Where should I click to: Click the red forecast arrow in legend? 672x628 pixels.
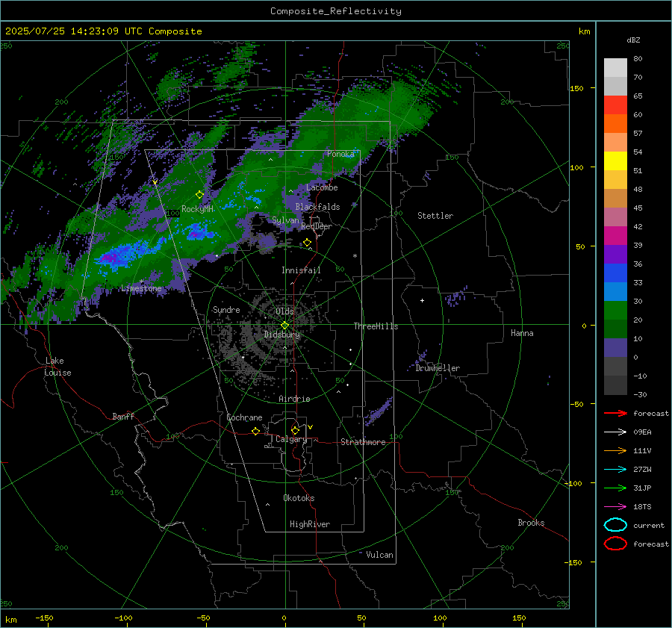(615, 413)
